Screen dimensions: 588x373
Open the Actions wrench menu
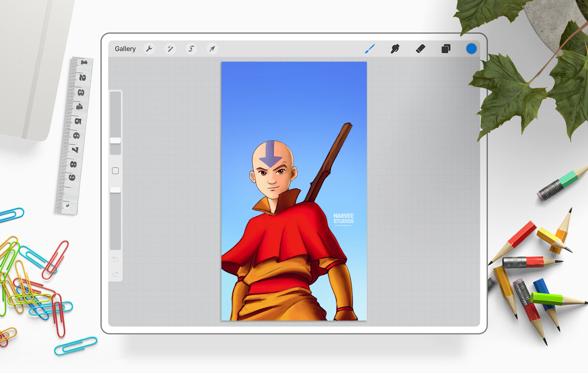click(149, 49)
